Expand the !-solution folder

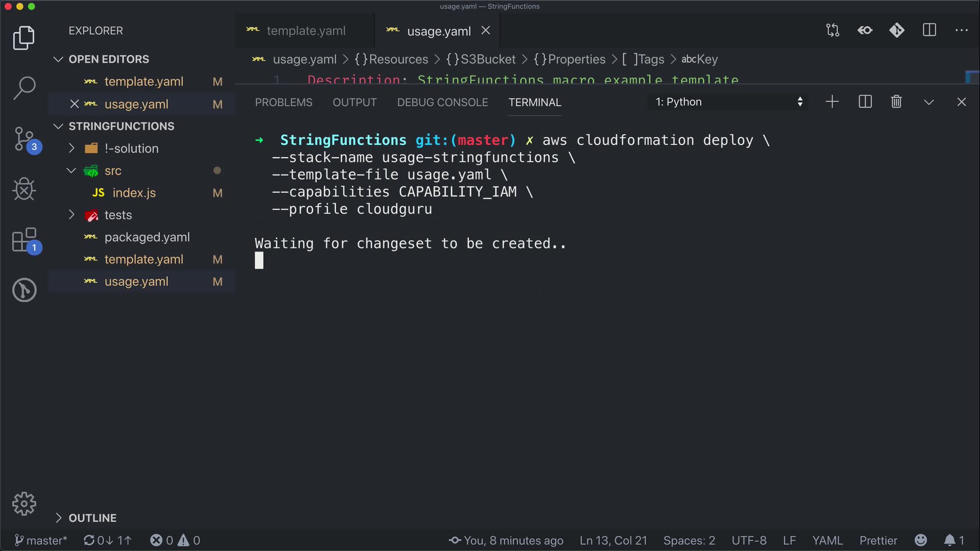click(131, 148)
